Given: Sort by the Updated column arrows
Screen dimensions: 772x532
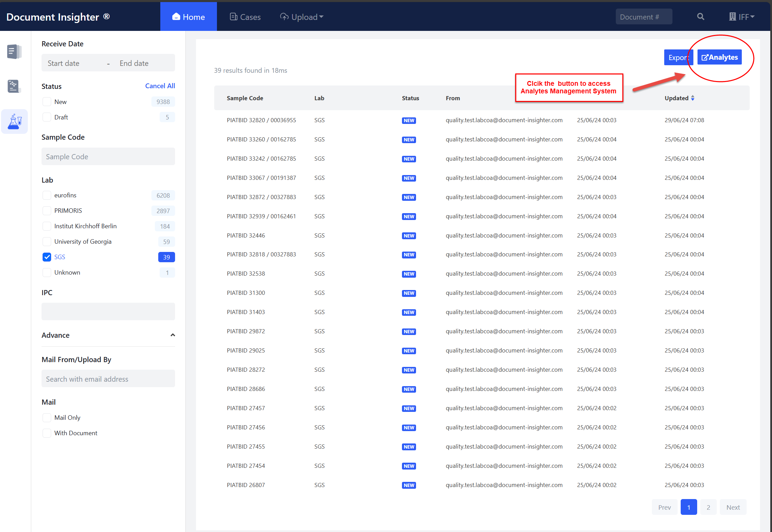Looking at the screenshot, I should [x=693, y=98].
